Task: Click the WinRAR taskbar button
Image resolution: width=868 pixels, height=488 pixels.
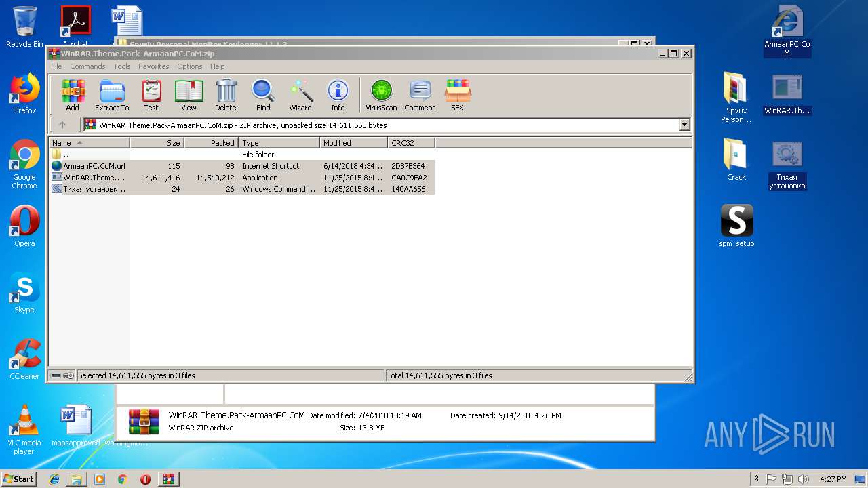Action: 169,479
